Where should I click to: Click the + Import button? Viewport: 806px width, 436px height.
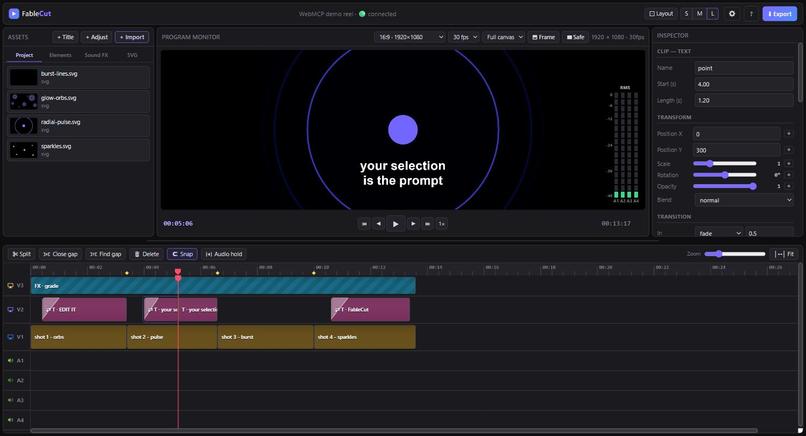(132, 37)
